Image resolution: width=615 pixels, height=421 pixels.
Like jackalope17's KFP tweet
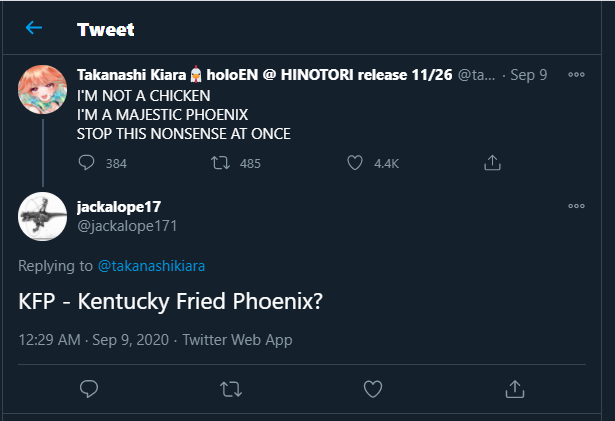click(372, 388)
